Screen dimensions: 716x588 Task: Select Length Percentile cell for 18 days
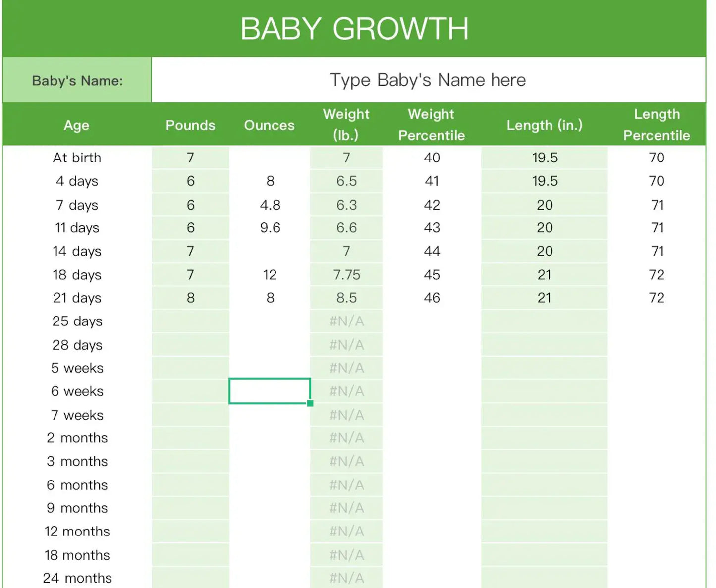(657, 275)
